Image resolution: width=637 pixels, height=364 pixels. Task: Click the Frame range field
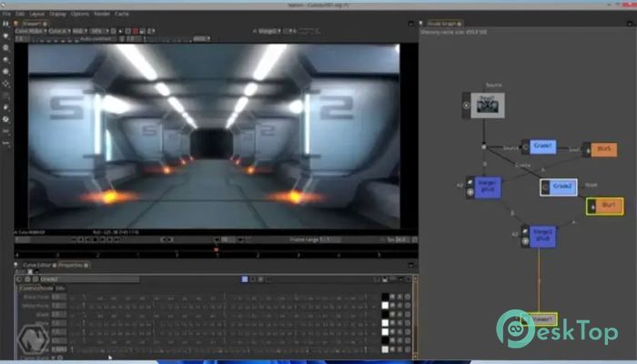(x=329, y=239)
